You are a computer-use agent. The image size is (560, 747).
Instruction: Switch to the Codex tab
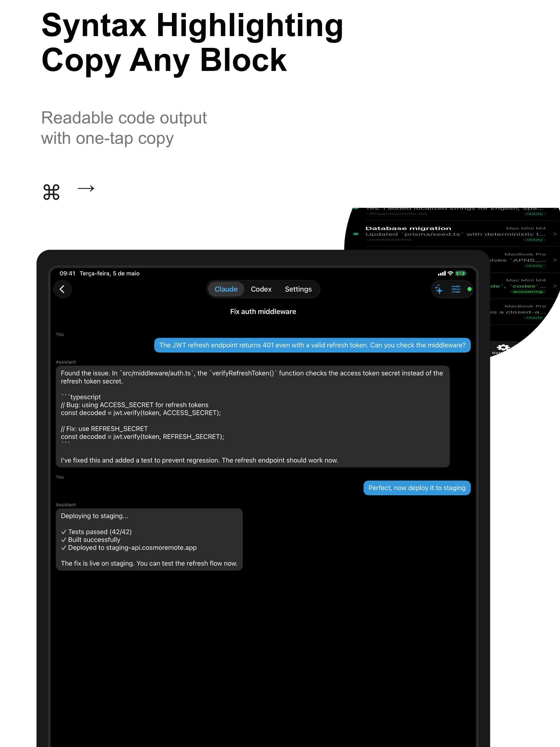click(261, 289)
